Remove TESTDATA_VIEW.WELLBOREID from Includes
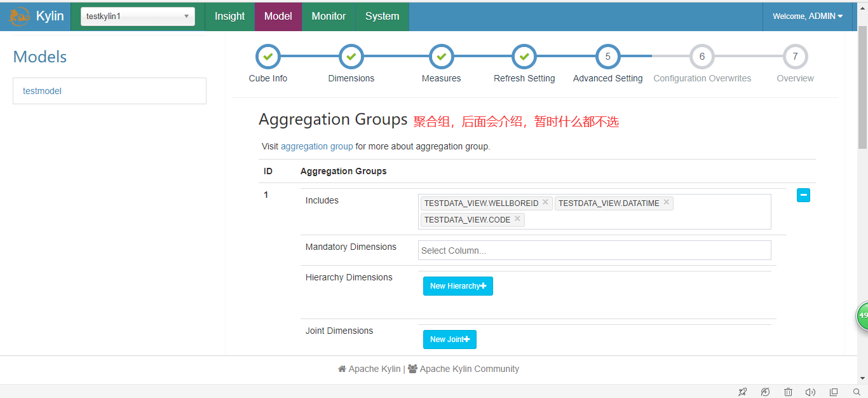Screen dimensions: 868x398 545,202
